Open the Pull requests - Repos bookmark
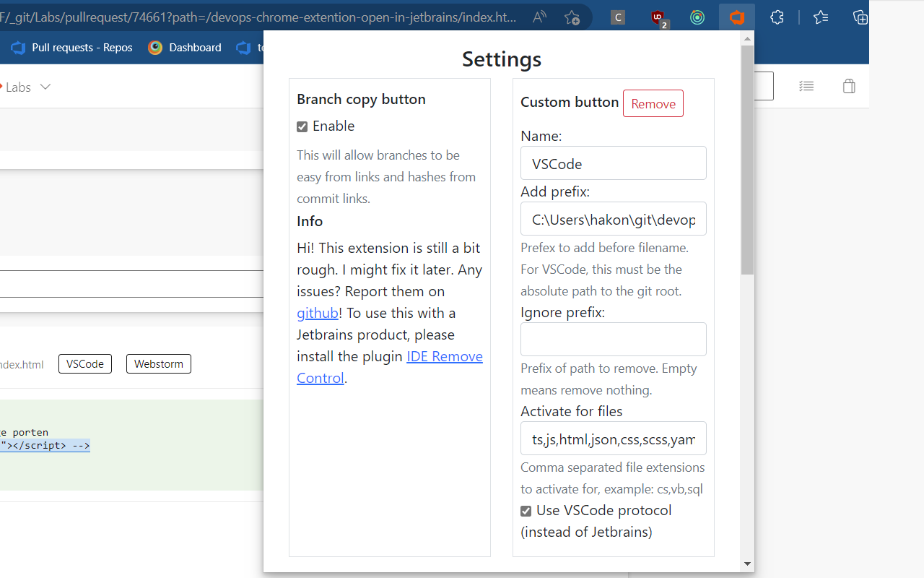 pos(71,48)
